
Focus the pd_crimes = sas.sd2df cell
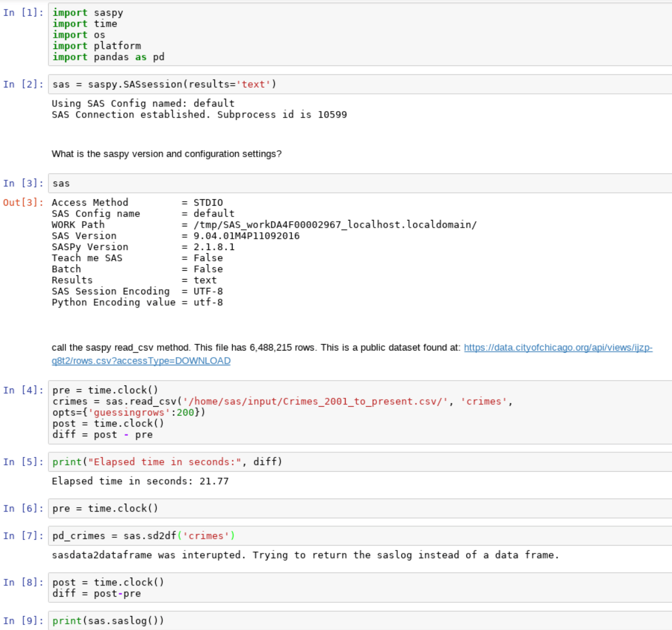coord(360,536)
